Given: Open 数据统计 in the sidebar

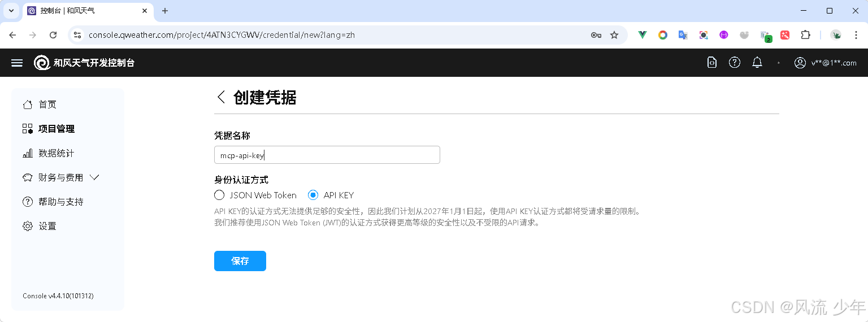Looking at the screenshot, I should (48, 153).
